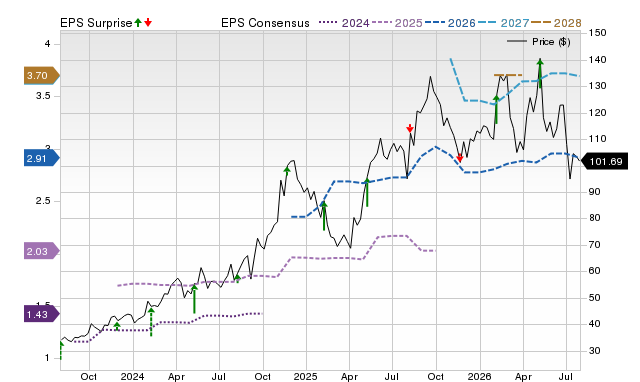Click the 2025 label on time axis

click(x=305, y=376)
